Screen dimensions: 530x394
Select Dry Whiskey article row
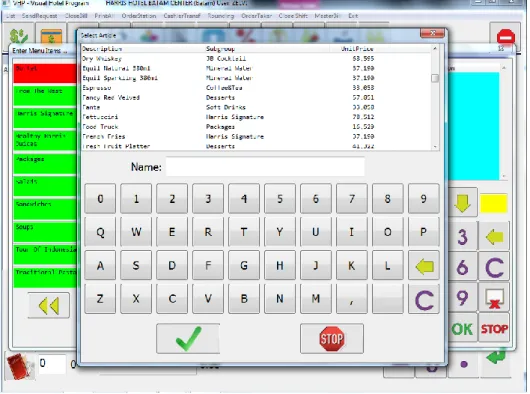256,58
